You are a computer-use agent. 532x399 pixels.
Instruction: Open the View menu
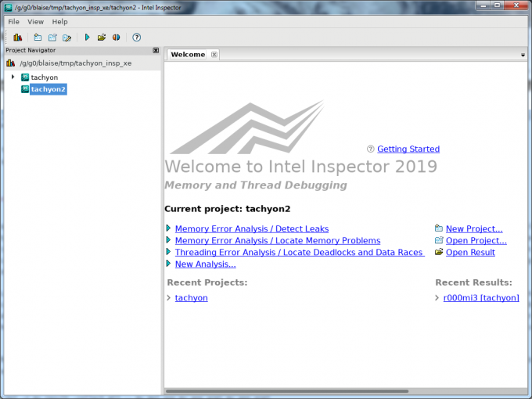pos(36,22)
